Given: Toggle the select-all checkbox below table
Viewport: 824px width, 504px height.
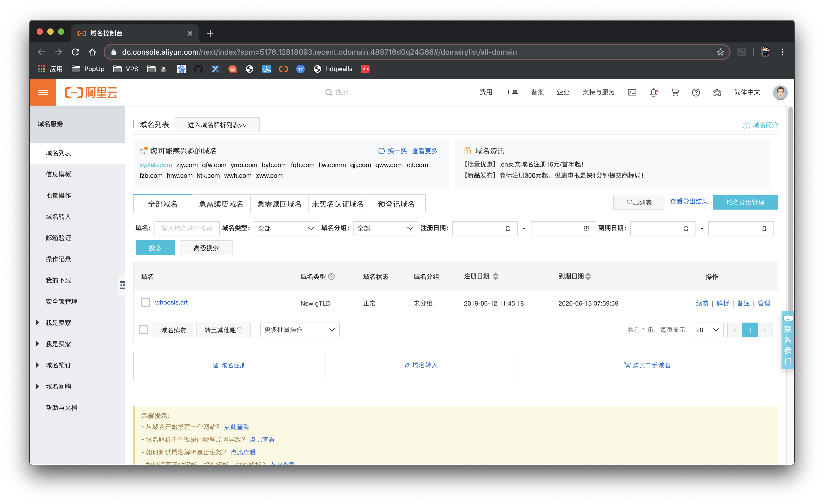Looking at the screenshot, I should pyautogui.click(x=143, y=329).
